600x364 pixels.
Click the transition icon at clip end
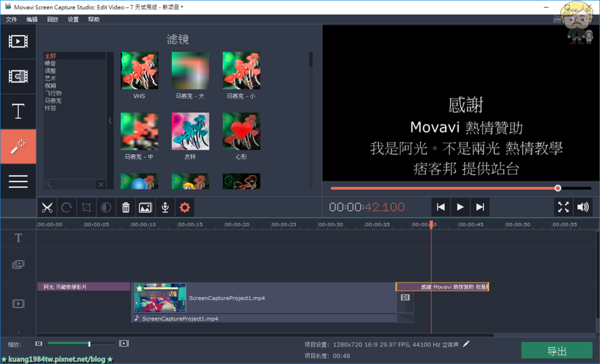click(405, 297)
